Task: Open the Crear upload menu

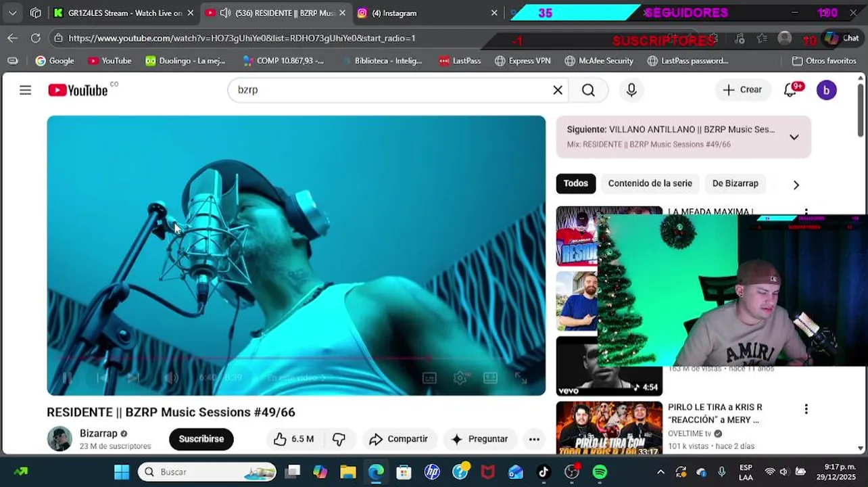Action: [742, 90]
